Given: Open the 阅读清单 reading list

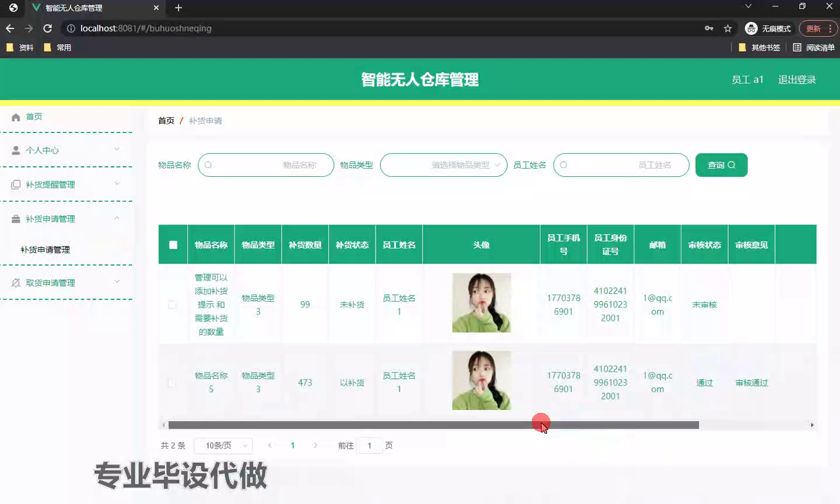Looking at the screenshot, I should tap(814, 47).
